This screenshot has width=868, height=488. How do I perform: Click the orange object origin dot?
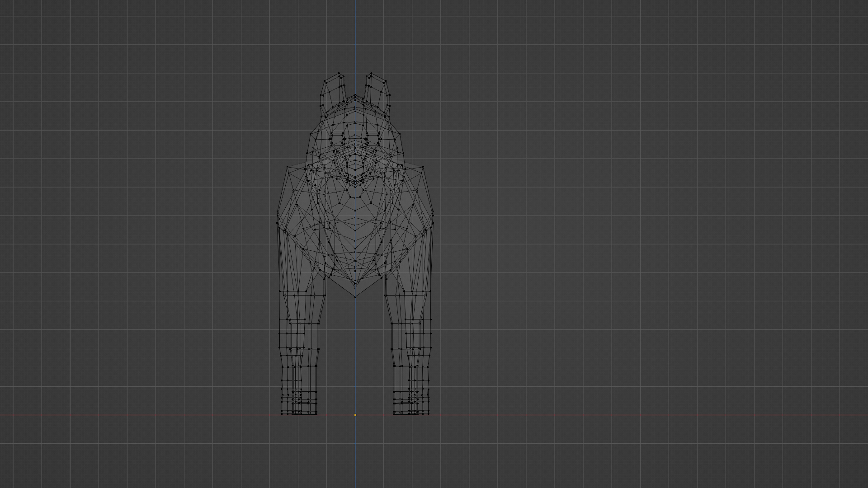355,415
